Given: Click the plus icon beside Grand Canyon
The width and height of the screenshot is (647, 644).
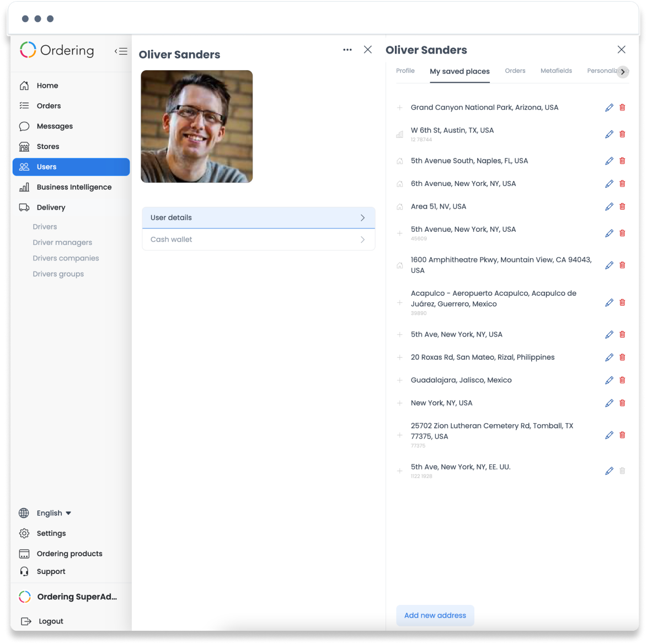Looking at the screenshot, I should point(399,108).
